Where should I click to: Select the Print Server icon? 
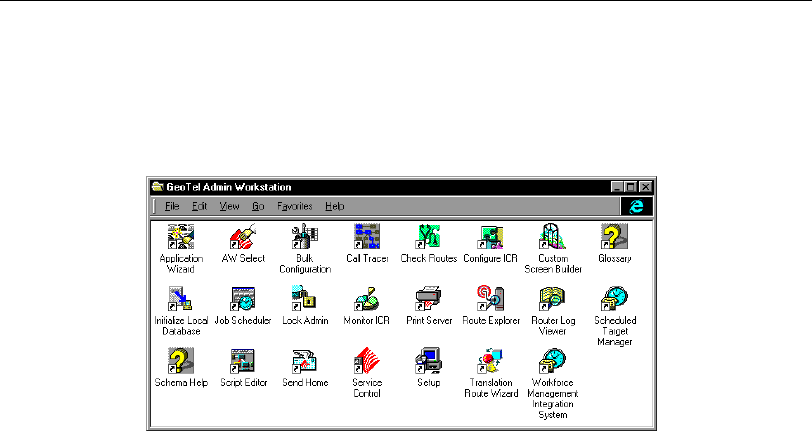(429, 299)
